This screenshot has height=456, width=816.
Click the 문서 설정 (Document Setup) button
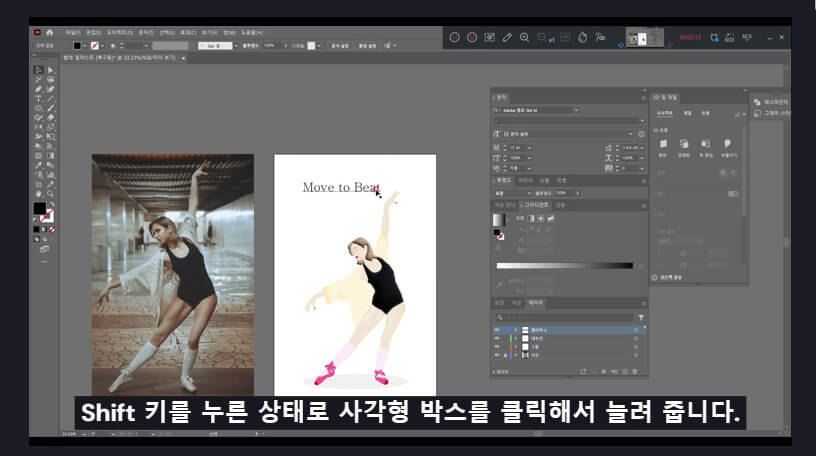click(340, 46)
